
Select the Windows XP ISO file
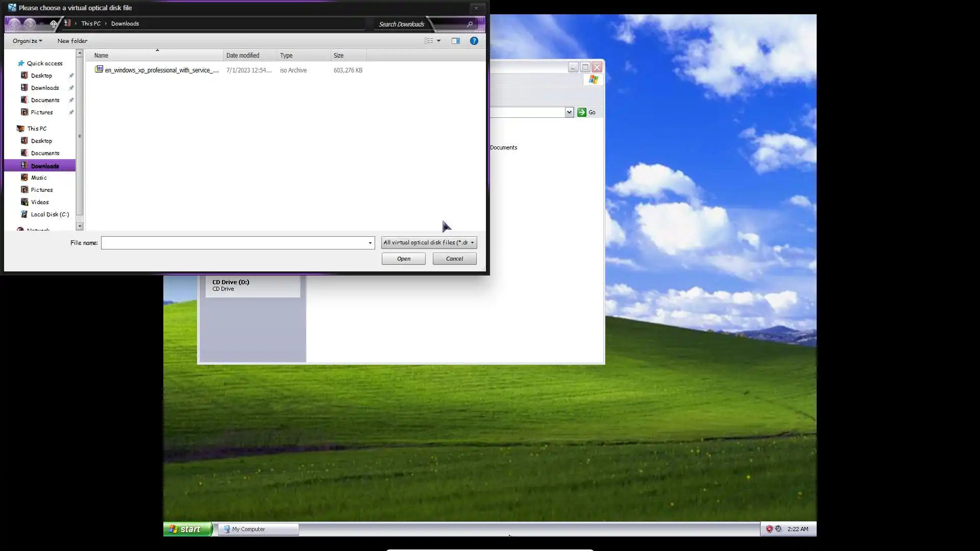click(161, 70)
